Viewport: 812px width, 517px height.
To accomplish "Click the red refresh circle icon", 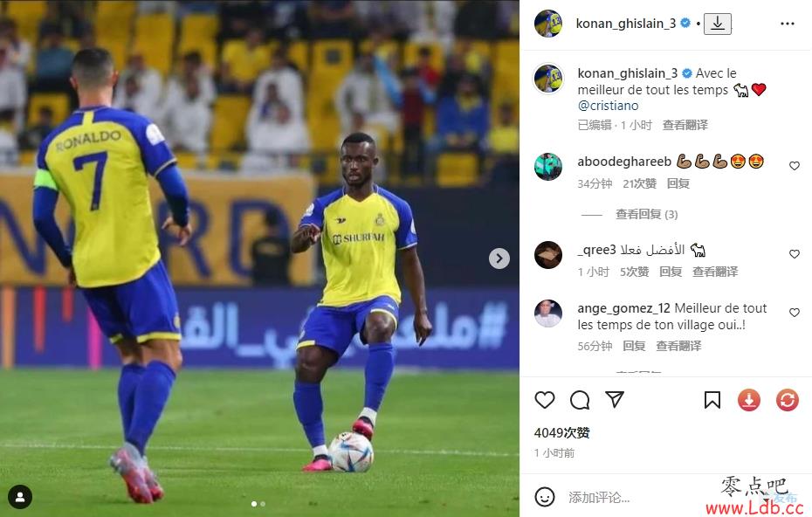I will (x=788, y=400).
